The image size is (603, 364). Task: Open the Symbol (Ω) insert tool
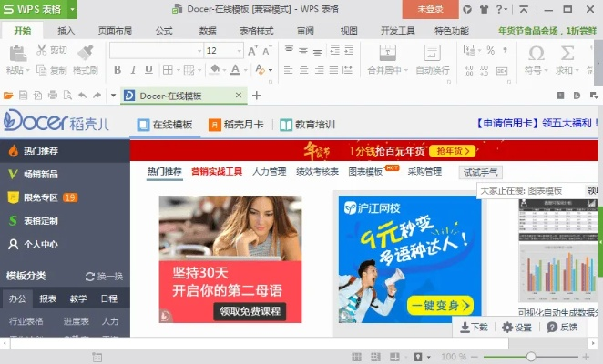536,53
